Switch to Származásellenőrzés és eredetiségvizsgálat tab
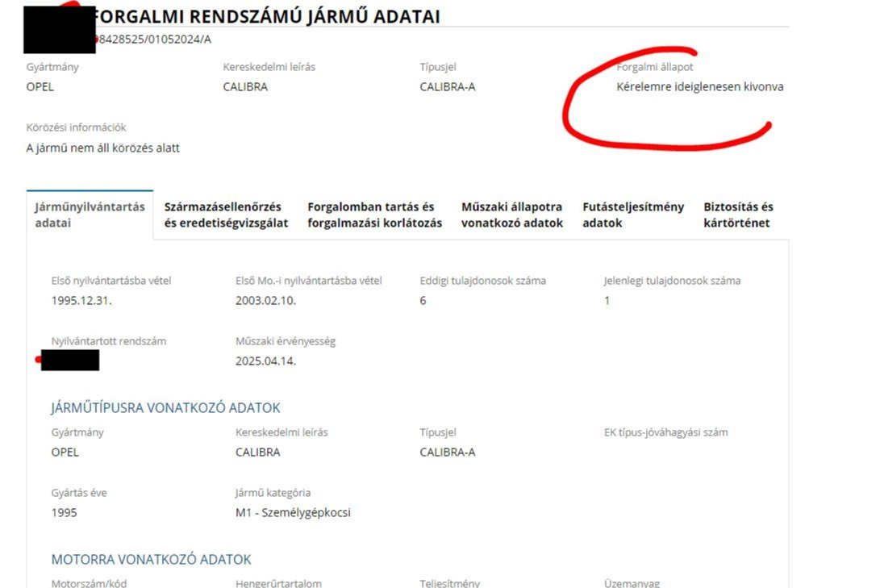 (x=226, y=215)
